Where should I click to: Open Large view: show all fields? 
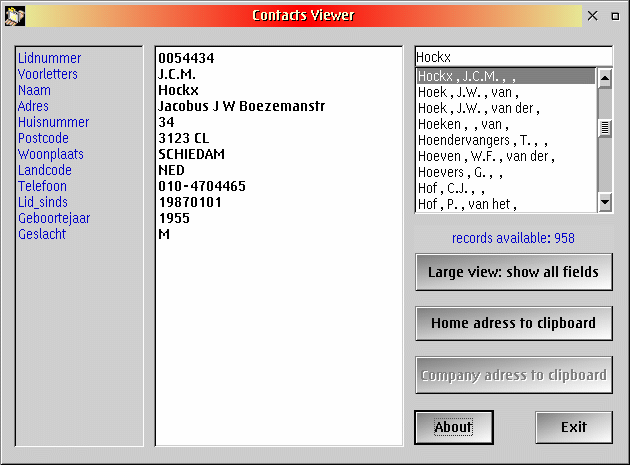click(x=513, y=272)
